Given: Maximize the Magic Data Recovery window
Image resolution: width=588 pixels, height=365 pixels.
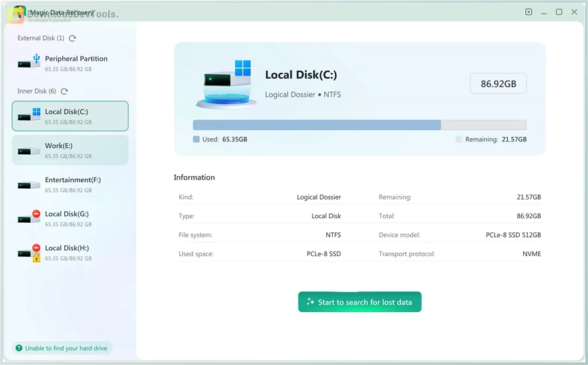Looking at the screenshot, I should 559,12.
